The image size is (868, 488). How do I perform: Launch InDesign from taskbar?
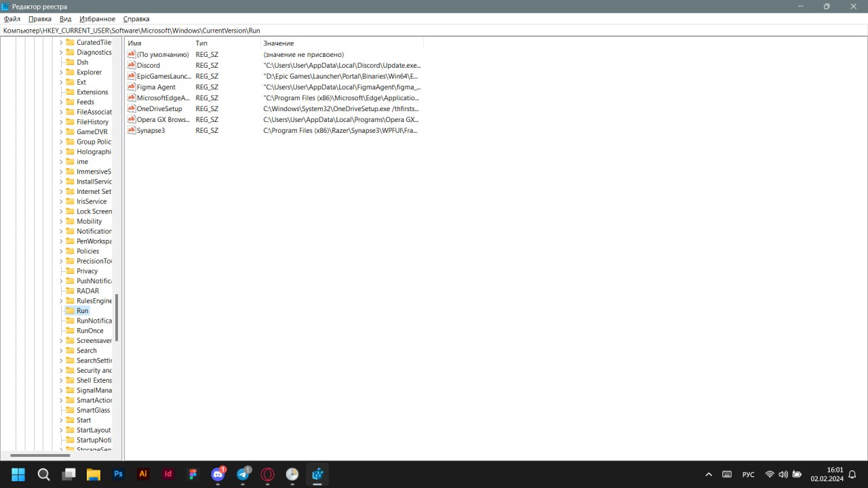click(168, 474)
